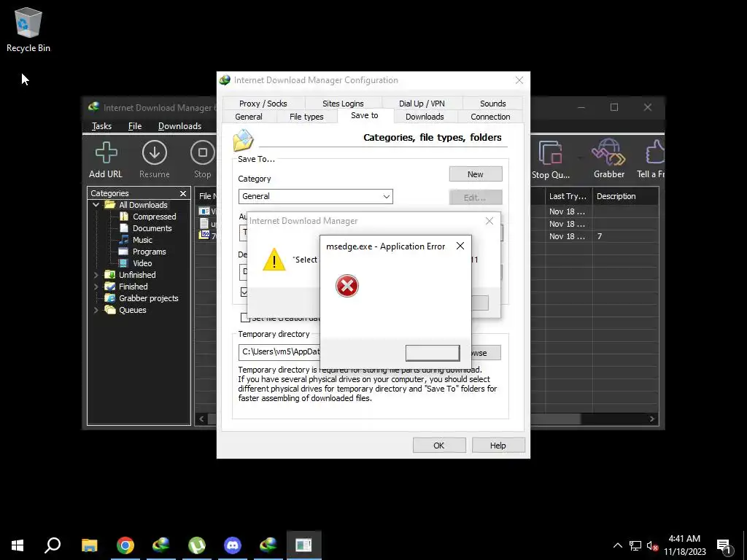The width and height of the screenshot is (747, 560).
Task: Click the Description column header
Action: click(x=625, y=196)
